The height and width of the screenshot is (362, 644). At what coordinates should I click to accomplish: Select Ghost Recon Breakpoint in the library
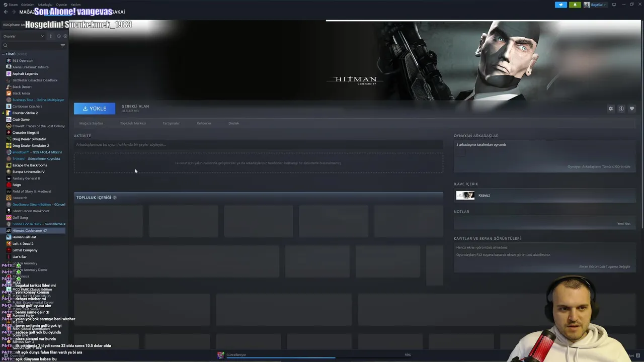[x=31, y=211]
